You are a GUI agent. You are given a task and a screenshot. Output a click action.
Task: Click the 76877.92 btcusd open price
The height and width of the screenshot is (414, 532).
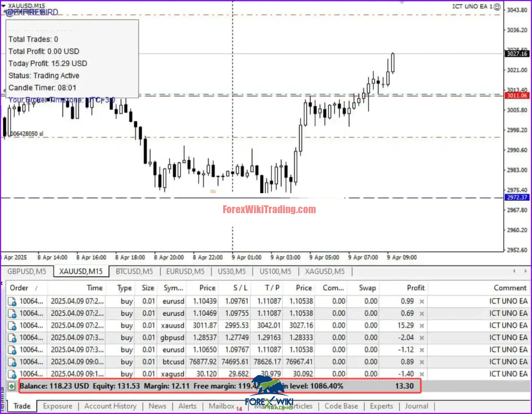click(203, 362)
